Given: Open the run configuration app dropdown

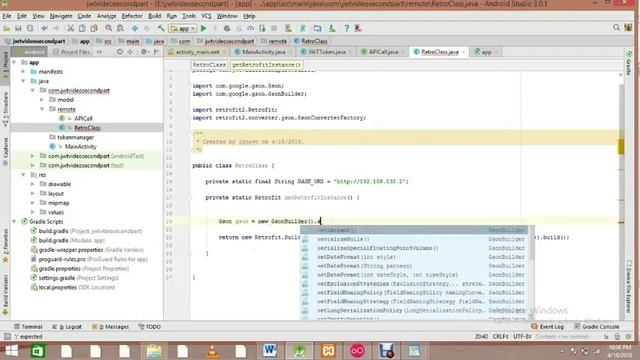Looking at the screenshot, I should (182, 29).
